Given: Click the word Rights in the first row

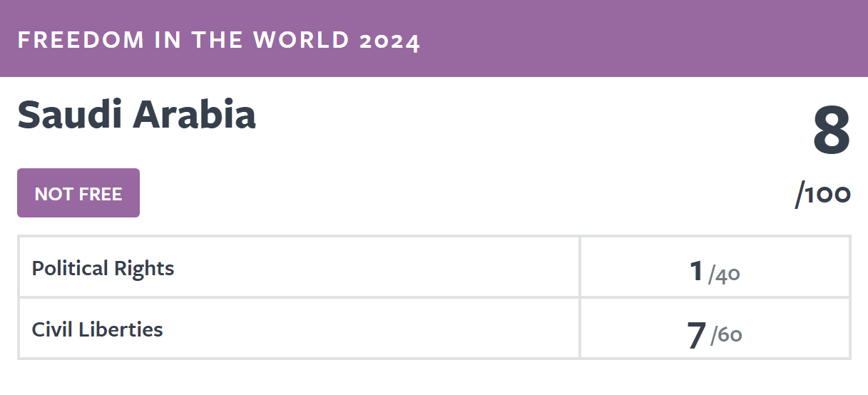Looking at the screenshot, I should pyautogui.click(x=144, y=269).
